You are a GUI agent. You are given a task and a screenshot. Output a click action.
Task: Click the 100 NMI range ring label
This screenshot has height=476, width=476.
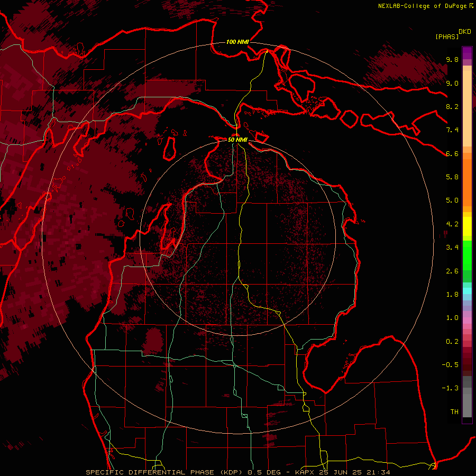point(237,42)
